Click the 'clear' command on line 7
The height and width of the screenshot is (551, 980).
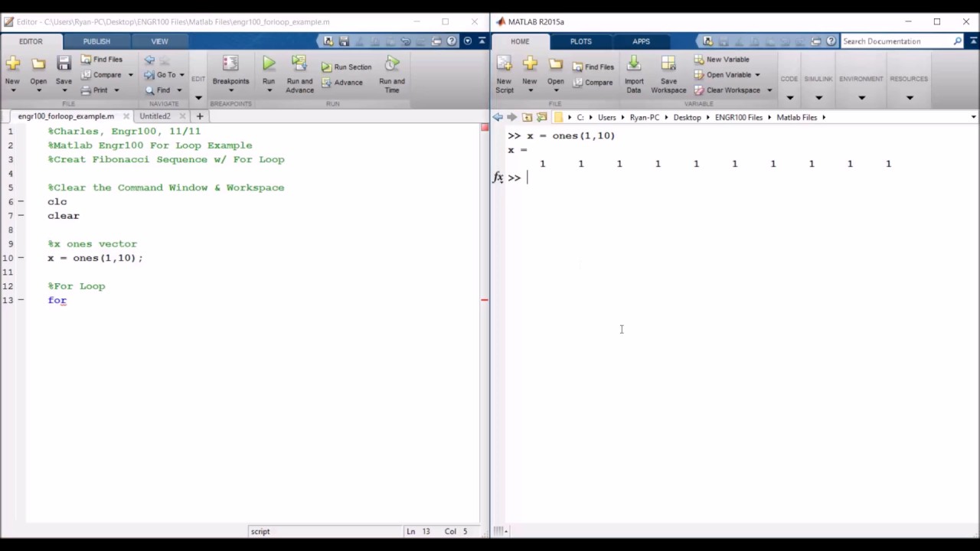click(x=64, y=216)
